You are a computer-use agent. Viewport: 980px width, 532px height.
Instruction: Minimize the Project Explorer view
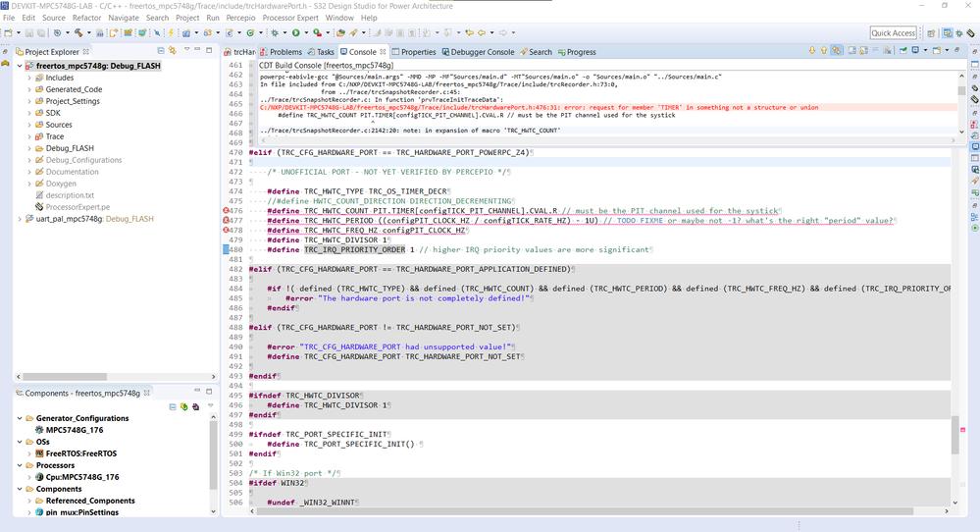pyautogui.click(x=197, y=50)
